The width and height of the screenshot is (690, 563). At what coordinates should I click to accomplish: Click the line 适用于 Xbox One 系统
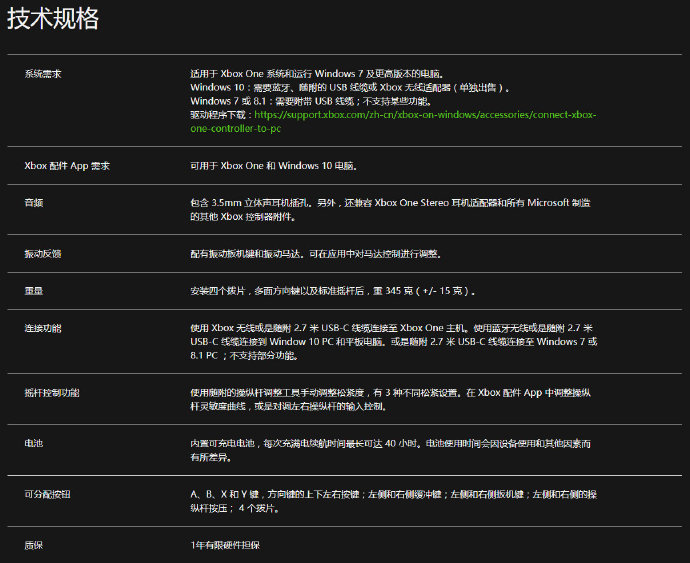pos(317,74)
